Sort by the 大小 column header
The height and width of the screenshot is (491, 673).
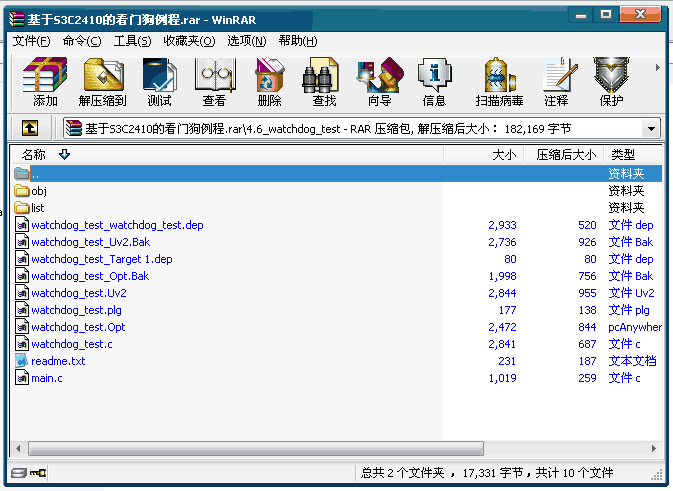coord(484,155)
